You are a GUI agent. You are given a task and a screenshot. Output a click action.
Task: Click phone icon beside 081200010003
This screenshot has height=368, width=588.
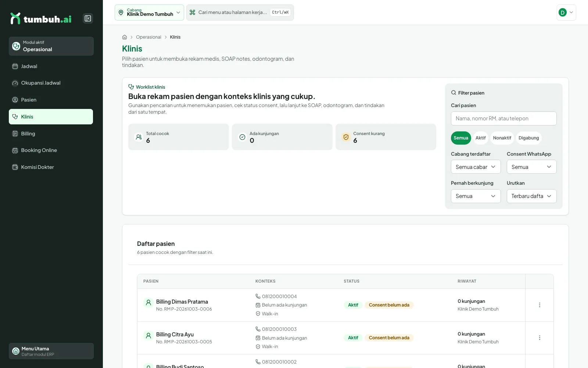click(258, 329)
